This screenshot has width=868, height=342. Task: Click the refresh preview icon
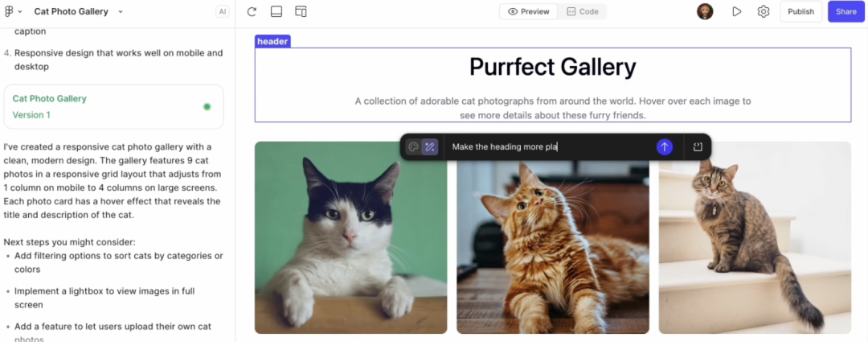click(x=252, y=12)
